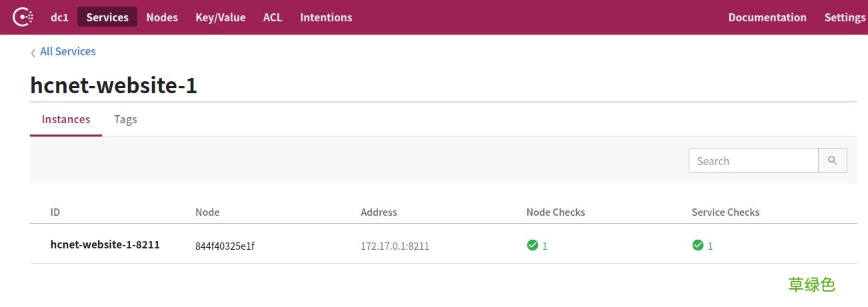Return to All Services
Screen dimensions: 868x307
68,51
